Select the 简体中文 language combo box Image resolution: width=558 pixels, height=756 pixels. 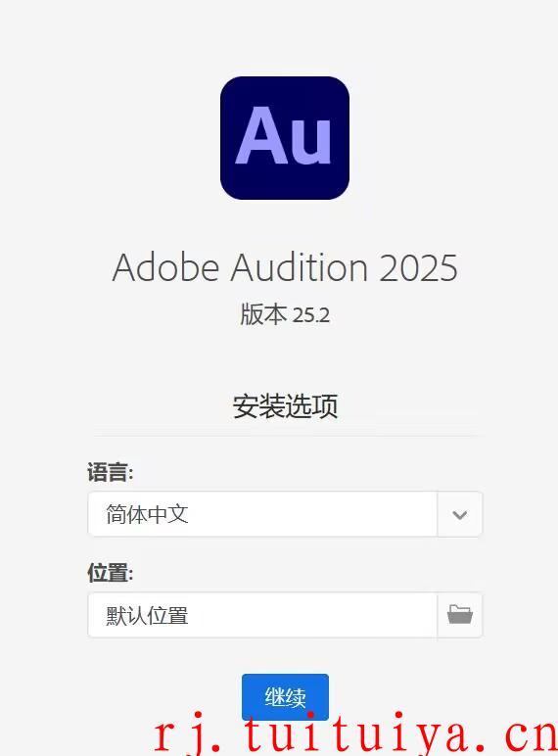click(285, 514)
